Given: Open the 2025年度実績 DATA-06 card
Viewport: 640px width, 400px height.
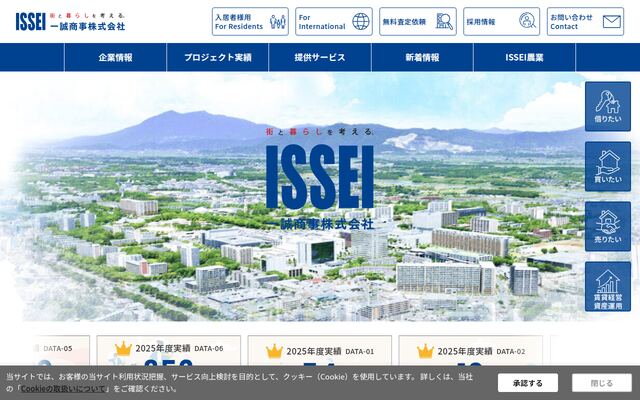Looking at the screenshot, I should 169,351.
